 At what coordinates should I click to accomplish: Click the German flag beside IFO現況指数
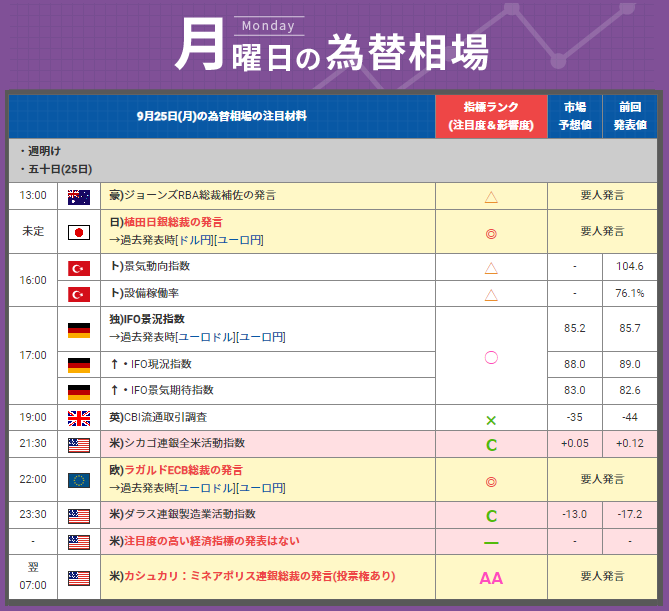click(79, 365)
